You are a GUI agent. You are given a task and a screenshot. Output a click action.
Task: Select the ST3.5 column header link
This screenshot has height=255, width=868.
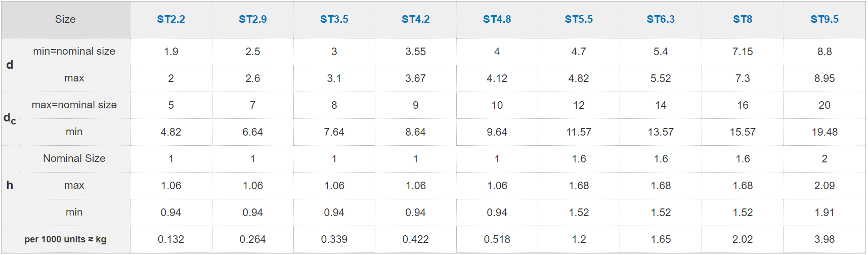tap(334, 19)
